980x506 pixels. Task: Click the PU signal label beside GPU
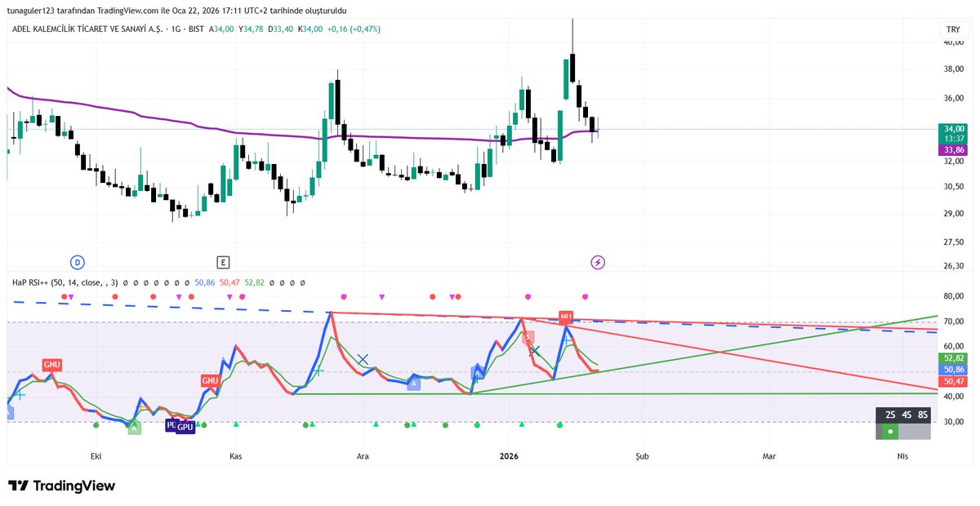click(x=171, y=425)
